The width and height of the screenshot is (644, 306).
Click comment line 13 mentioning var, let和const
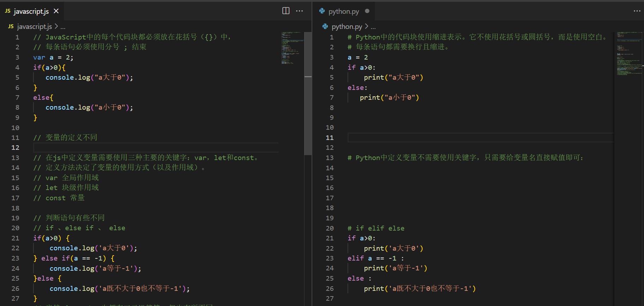point(146,158)
